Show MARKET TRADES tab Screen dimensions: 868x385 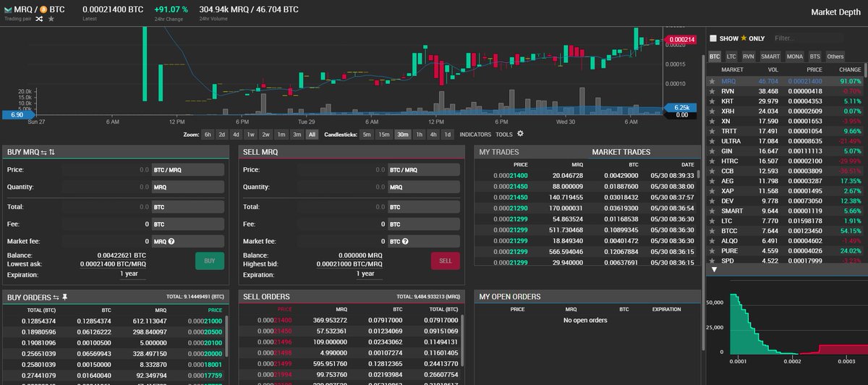(x=621, y=152)
